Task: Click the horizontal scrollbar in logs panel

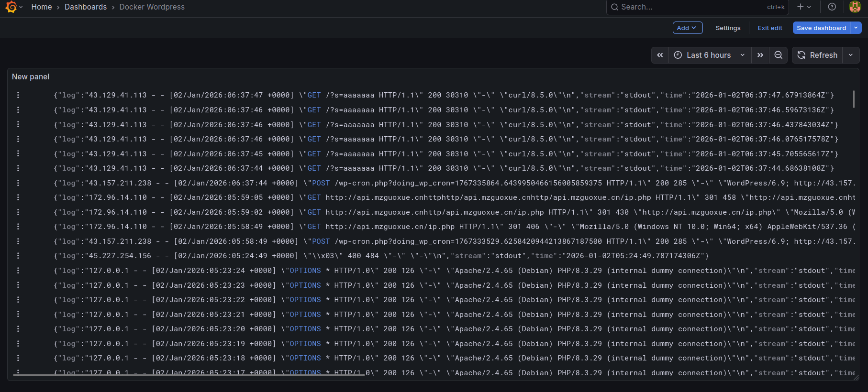Action: click(191, 375)
